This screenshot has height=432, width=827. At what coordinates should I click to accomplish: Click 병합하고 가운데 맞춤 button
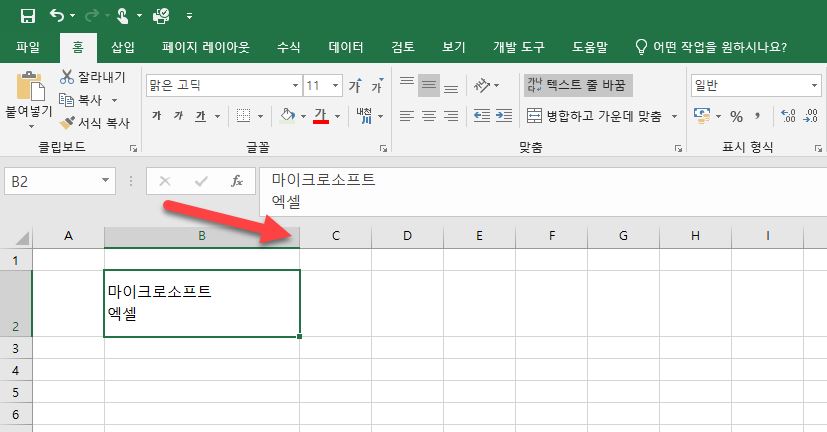(594, 116)
